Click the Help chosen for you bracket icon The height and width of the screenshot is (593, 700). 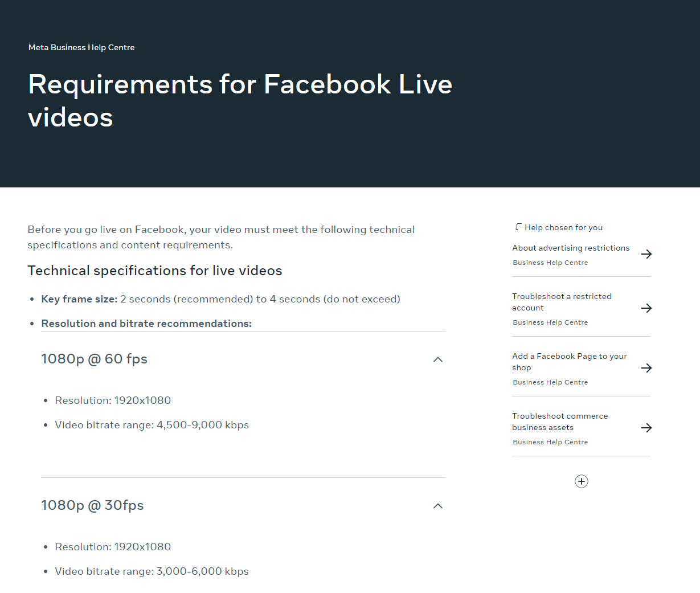point(518,227)
